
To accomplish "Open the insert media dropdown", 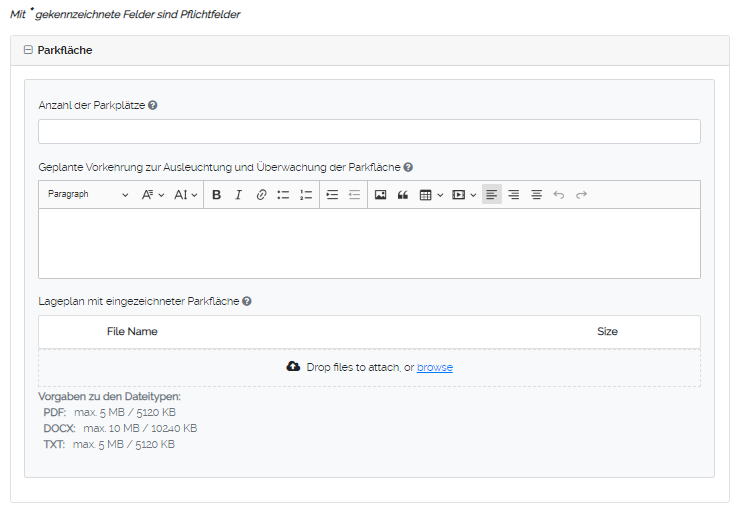I will (x=464, y=195).
